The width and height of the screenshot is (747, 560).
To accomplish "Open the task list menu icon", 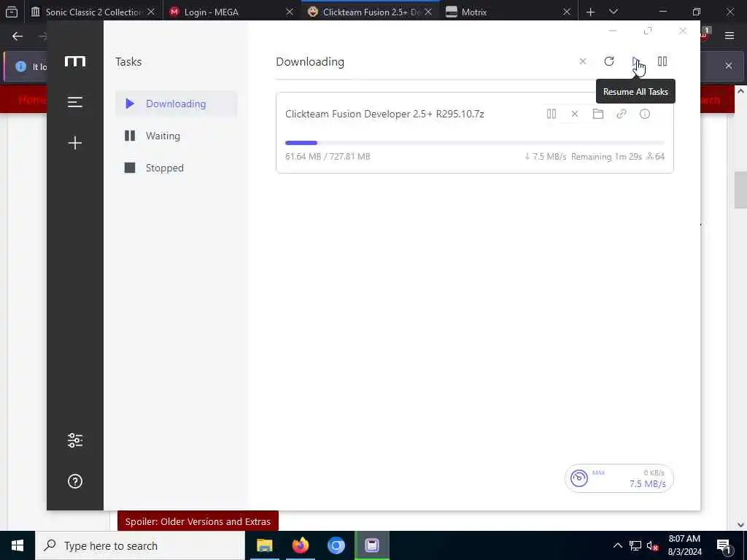I will pyautogui.click(x=75, y=102).
